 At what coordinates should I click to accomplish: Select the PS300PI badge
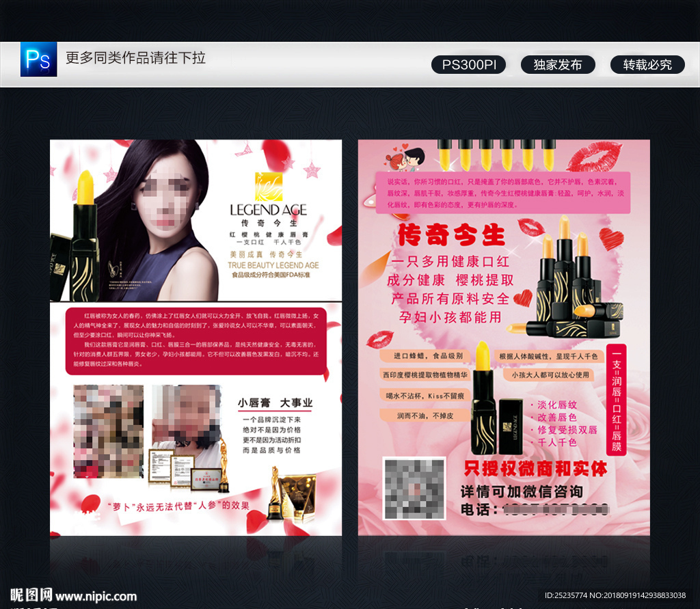[469, 65]
